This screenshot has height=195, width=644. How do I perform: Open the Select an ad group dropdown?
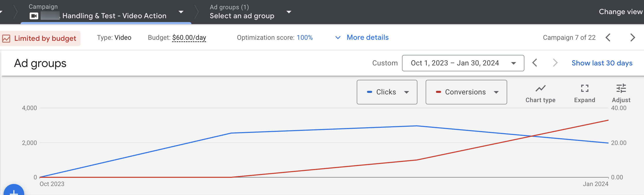click(289, 12)
